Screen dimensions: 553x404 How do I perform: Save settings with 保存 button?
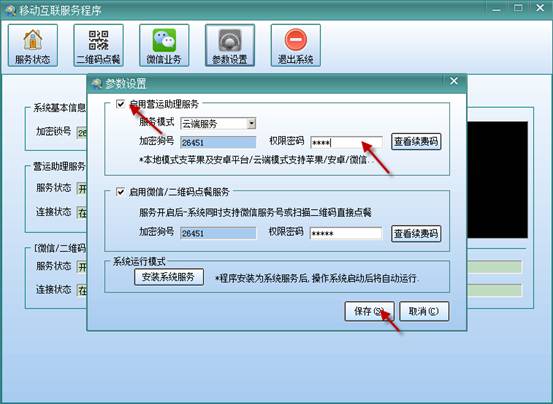(369, 311)
